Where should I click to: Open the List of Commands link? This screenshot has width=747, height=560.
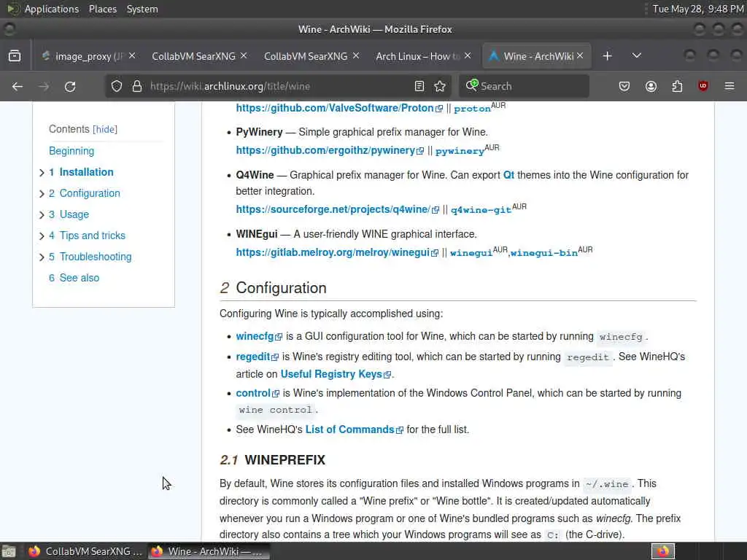point(354,429)
